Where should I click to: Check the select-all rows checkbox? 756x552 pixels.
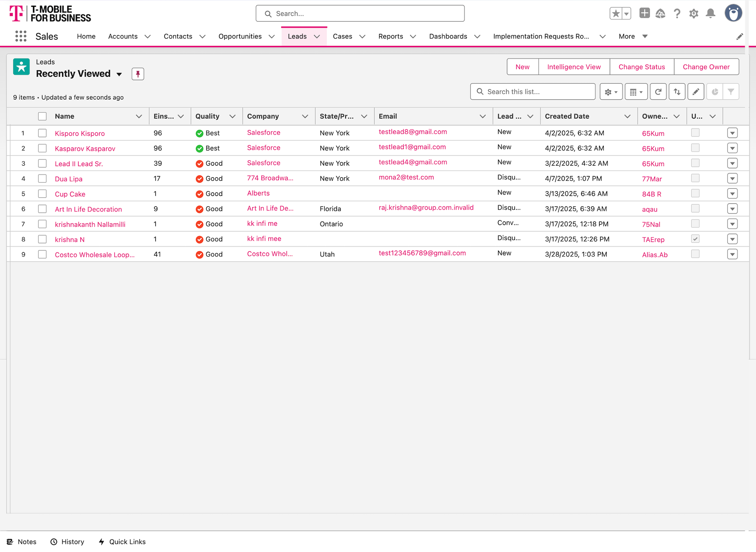tap(42, 116)
